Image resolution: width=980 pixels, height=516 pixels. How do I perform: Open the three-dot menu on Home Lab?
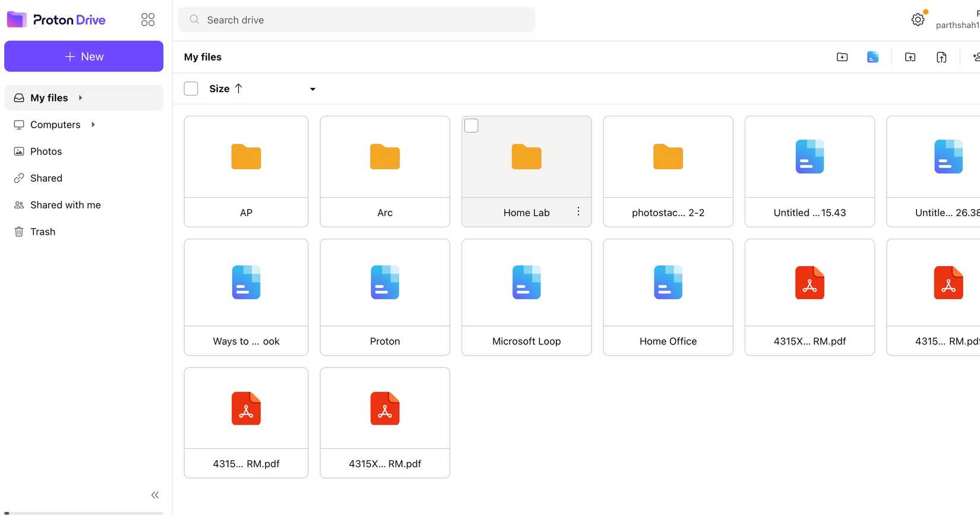tap(578, 211)
